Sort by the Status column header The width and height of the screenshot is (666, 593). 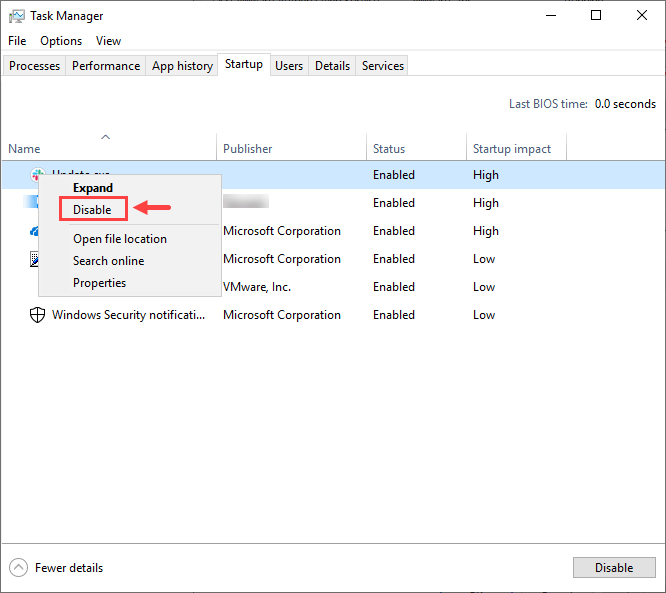[416, 147]
